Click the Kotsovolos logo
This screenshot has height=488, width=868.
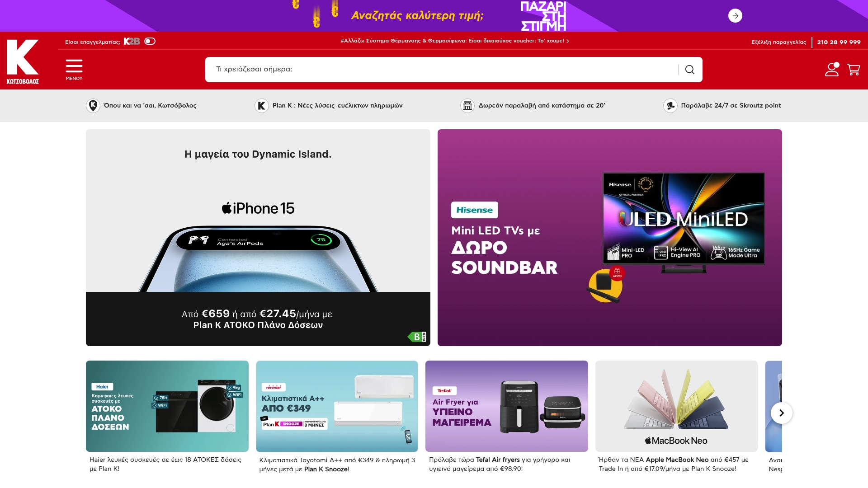click(23, 62)
